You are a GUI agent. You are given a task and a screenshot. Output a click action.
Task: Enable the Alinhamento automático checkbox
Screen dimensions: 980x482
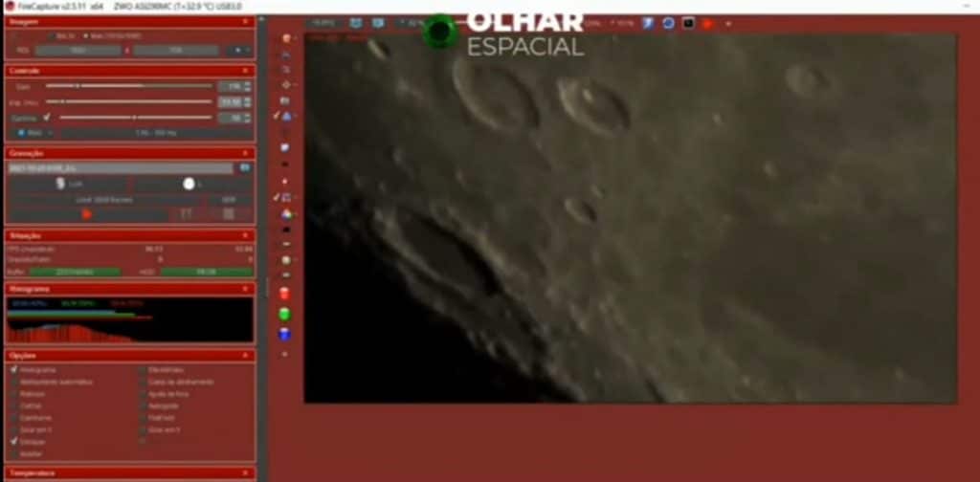point(13,382)
